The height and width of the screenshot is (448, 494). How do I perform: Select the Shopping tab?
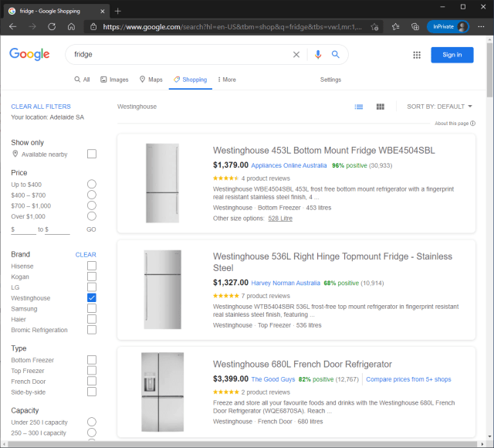[191, 80]
